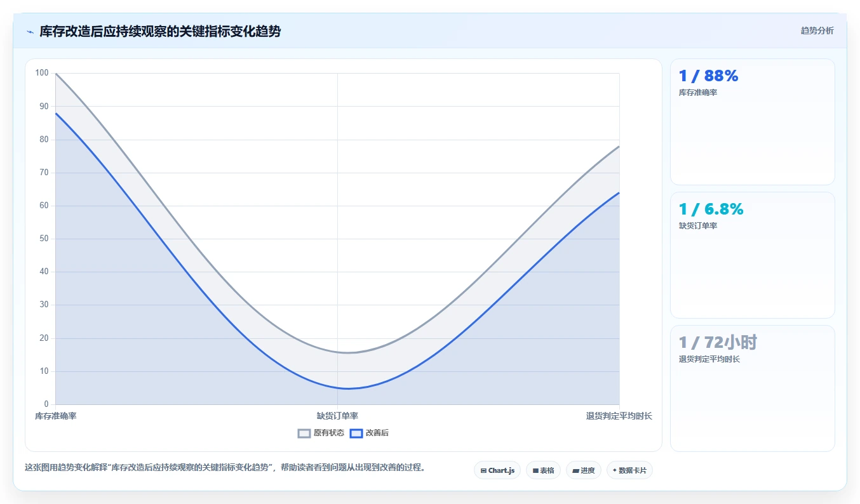The height and width of the screenshot is (504, 860).
Task: Click the icon in the Chart.js tag
Action: click(483, 471)
